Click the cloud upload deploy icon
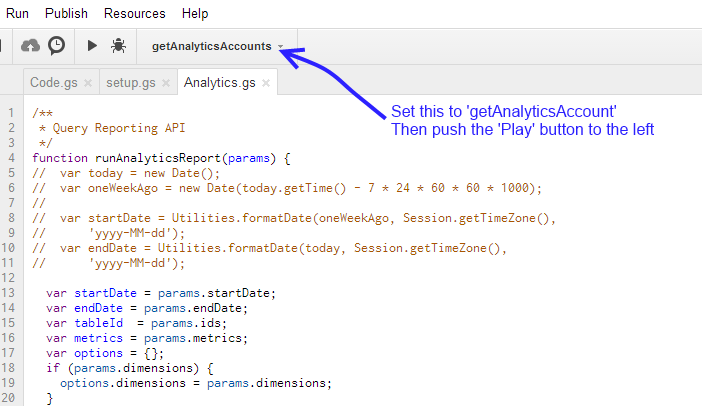This screenshot has width=702, height=406. [x=30, y=46]
